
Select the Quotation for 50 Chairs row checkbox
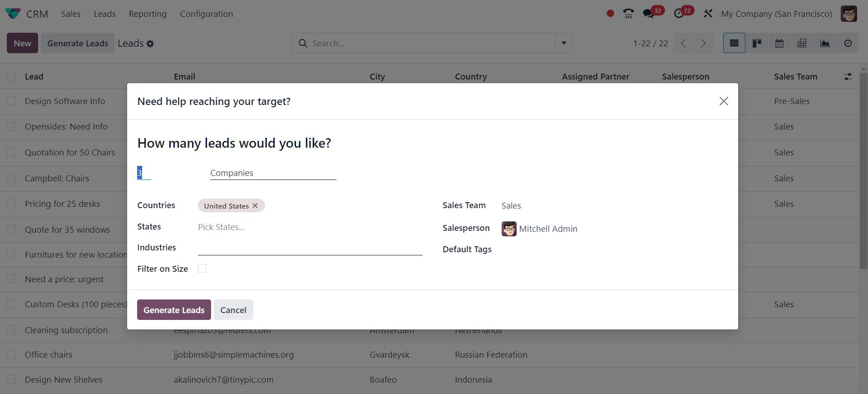[11, 152]
